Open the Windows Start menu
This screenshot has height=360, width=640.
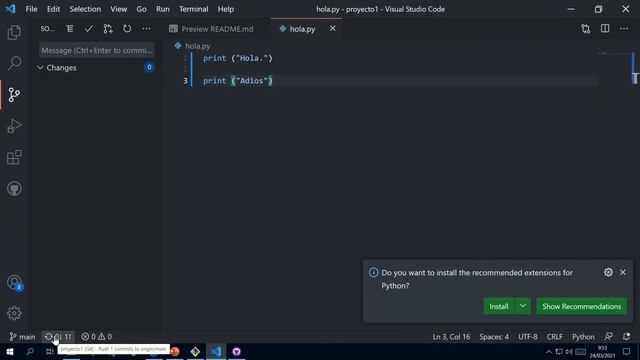pos(10,351)
